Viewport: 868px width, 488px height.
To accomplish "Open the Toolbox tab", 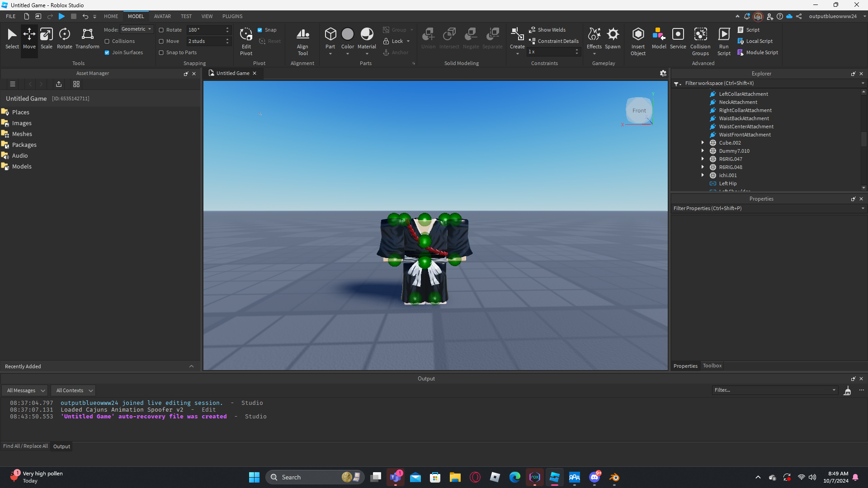I will point(712,366).
